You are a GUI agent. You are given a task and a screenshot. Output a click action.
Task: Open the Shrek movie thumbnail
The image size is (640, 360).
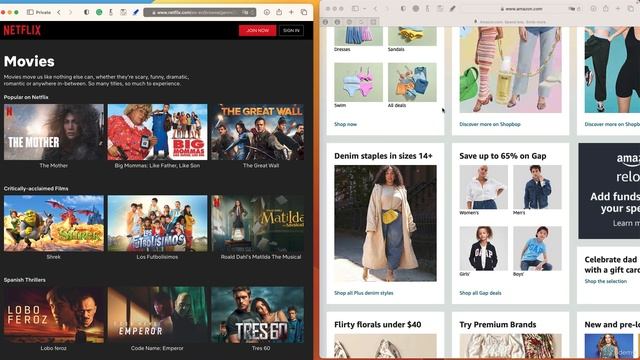54,223
